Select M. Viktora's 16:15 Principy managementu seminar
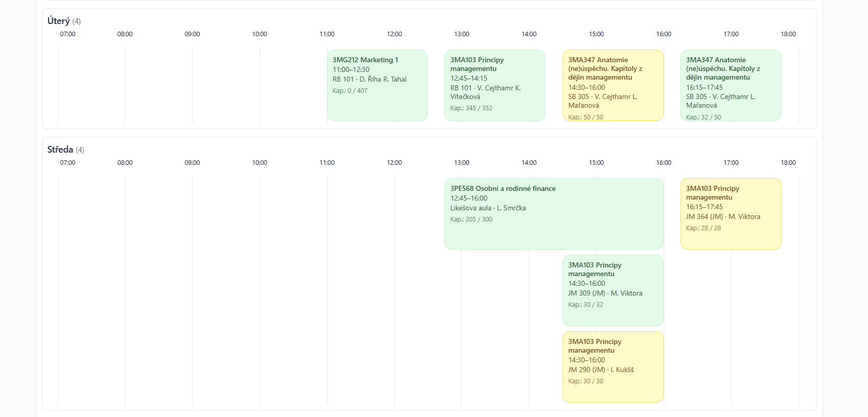Screen dimensions: 868x417 [731, 213]
